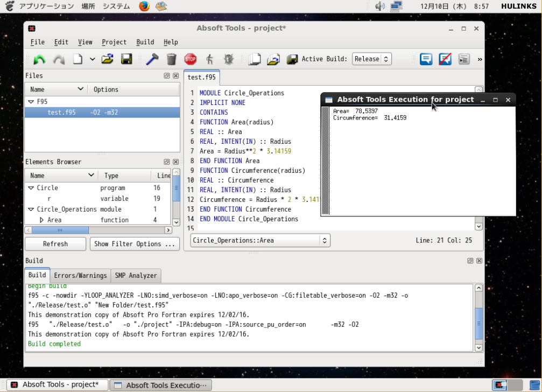542x392 pixels.
Task: Sort files by the Name column header
Action: pyautogui.click(x=56, y=89)
